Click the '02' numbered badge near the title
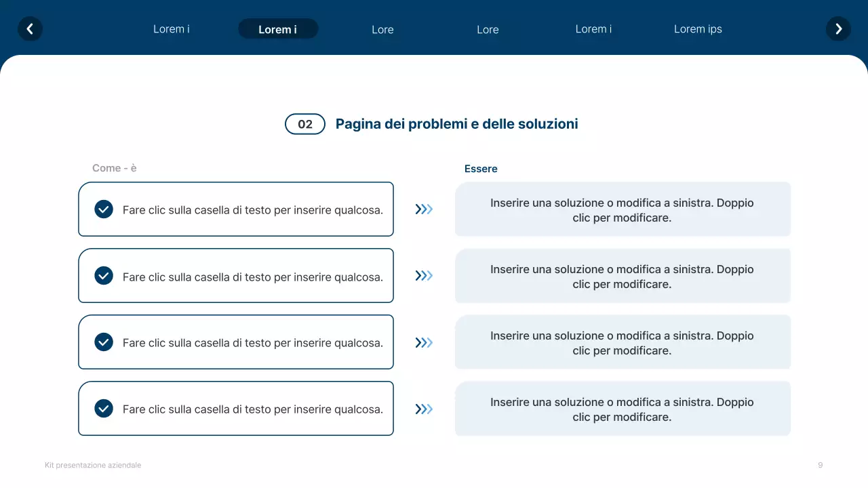 tap(305, 124)
